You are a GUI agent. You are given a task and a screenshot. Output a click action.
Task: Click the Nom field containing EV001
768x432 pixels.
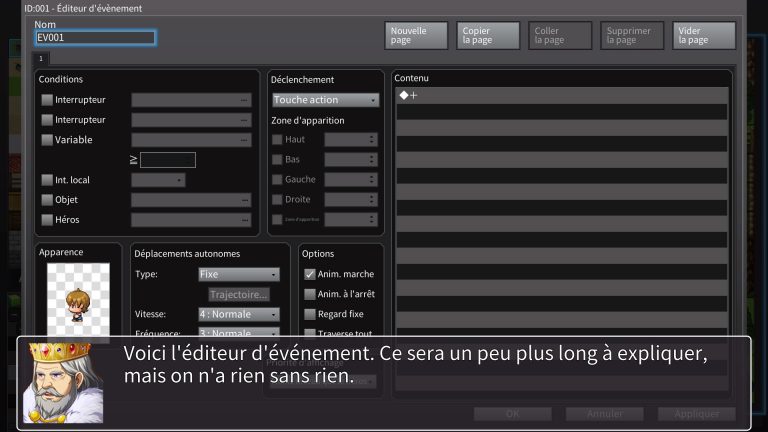coord(96,38)
